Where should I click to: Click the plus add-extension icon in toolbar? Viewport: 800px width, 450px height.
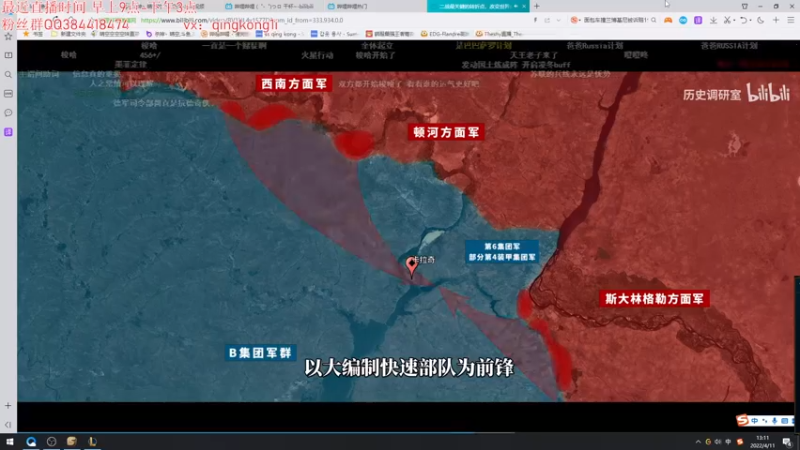[x=776, y=20]
